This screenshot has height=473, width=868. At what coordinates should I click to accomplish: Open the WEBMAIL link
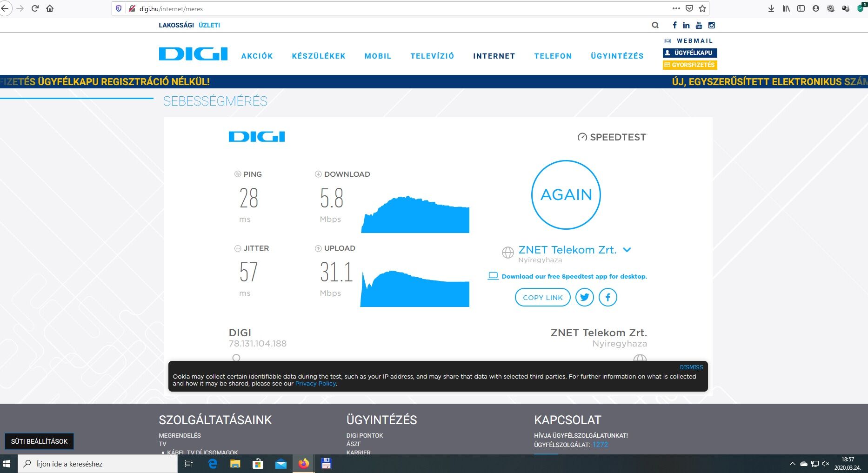689,40
